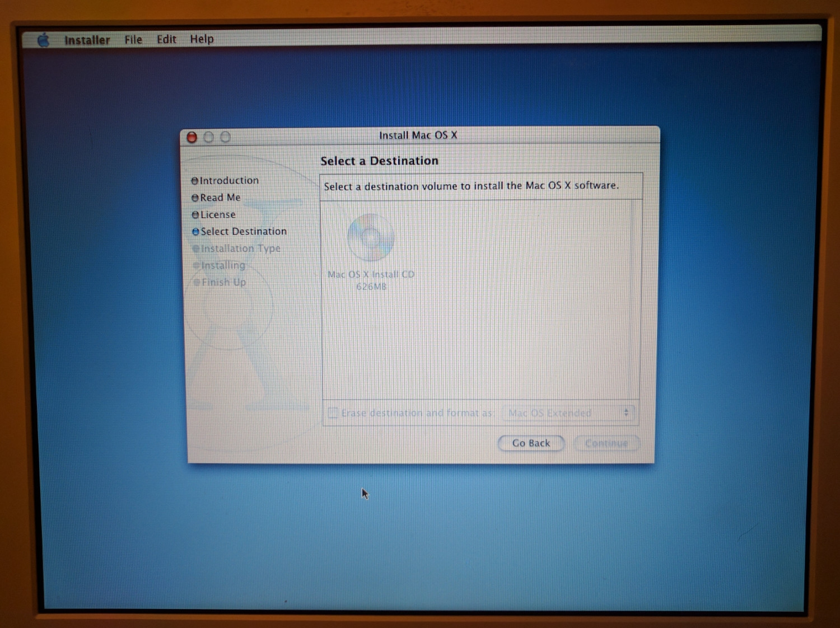Click the Go Back button

[531, 443]
